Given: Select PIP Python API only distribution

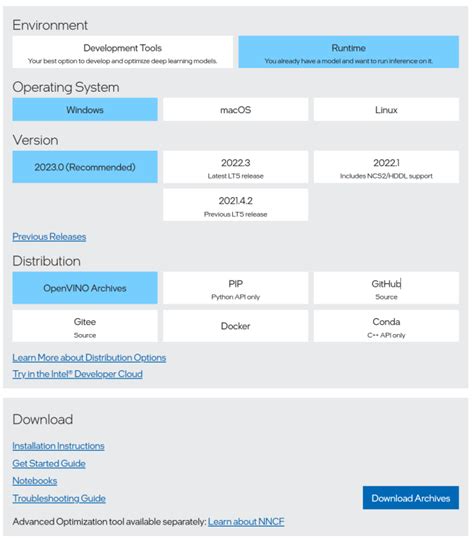Looking at the screenshot, I should [x=235, y=288].
